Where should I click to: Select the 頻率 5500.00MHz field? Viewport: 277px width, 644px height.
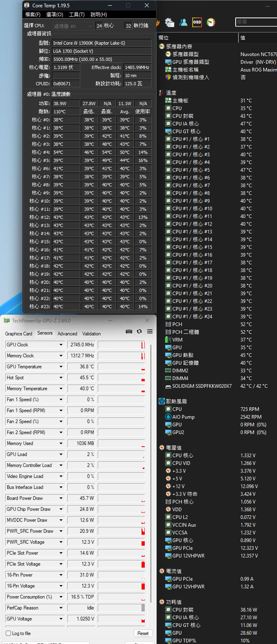coord(101,59)
